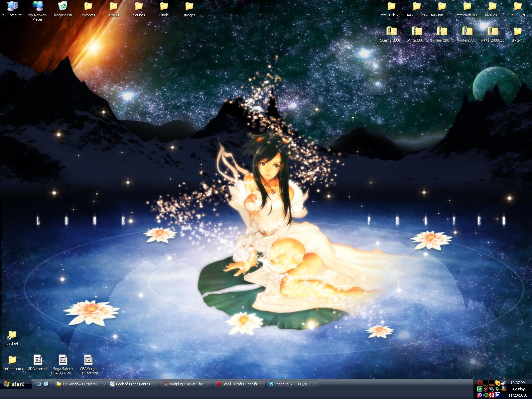The height and width of the screenshot is (399, 532).
Task: Switch to Book of Erotic Fantasy taskbar window
Action: 133,384
